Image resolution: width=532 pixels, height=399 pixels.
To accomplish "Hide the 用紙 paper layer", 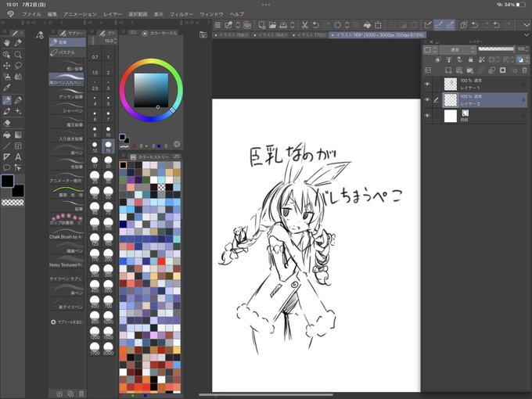I will click(427, 116).
